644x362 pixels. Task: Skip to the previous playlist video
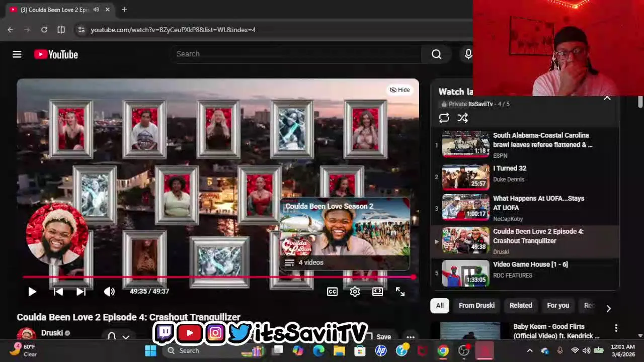58,291
